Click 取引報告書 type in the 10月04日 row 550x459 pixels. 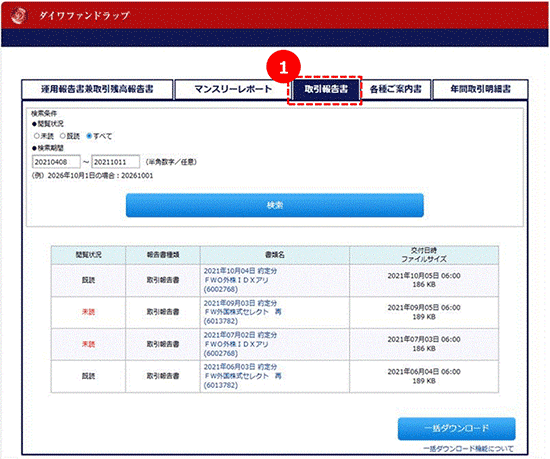163,280
